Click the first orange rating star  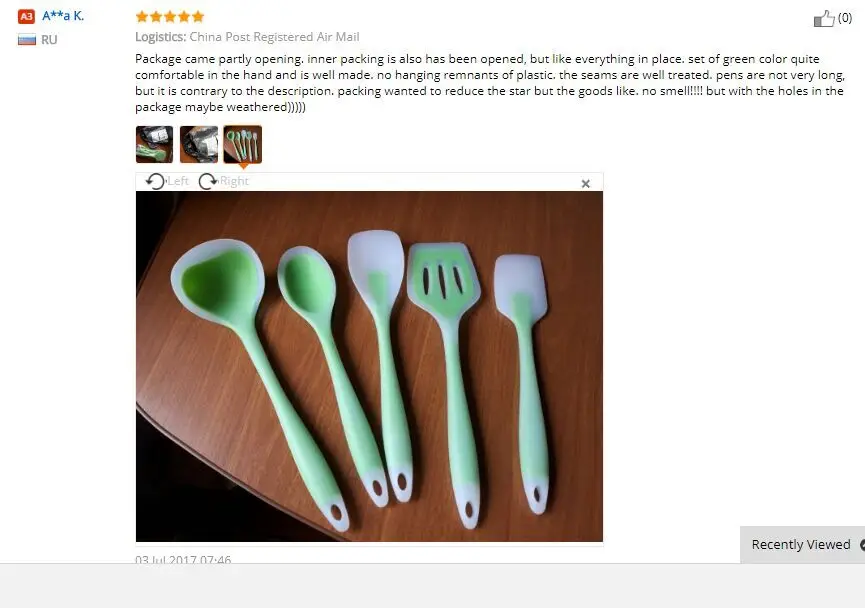click(142, 17)
